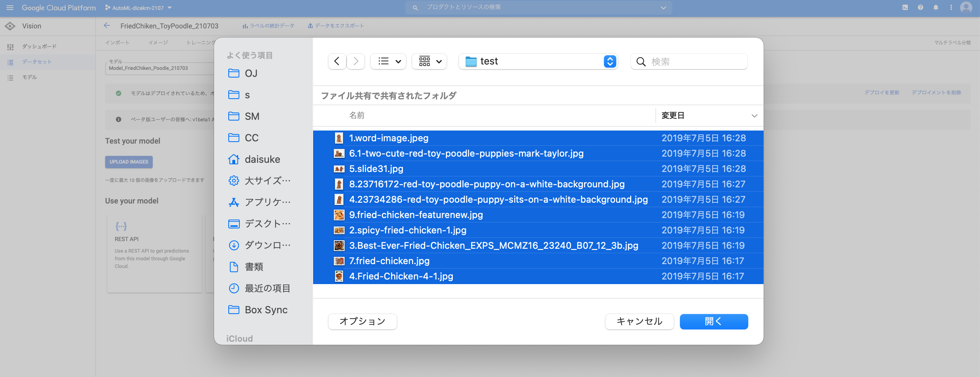Select file 2.spicy-fried-chicken-1.jpg
This screenshot has height=377, width=980.
coord(538,230)
